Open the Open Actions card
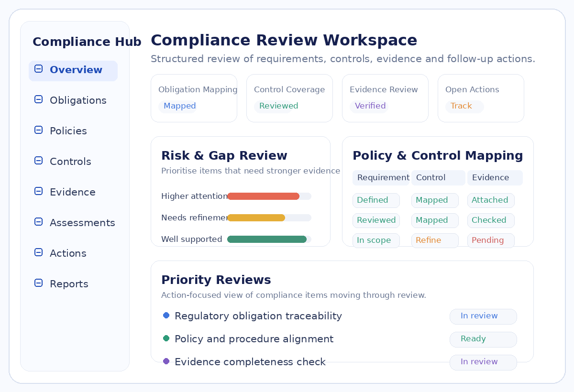This screenshot has width=574, height=392. 481,98
